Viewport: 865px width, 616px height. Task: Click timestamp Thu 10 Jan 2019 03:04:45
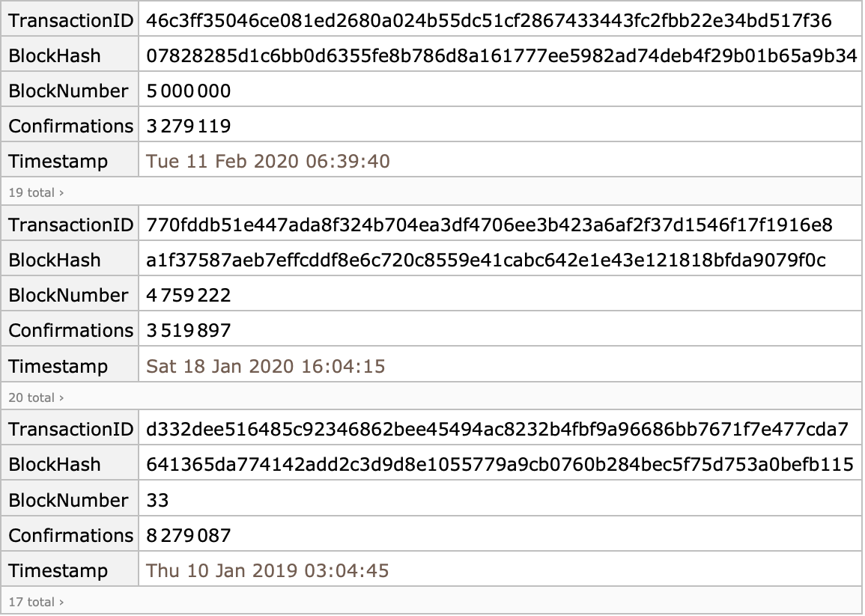tap(267, 570)
